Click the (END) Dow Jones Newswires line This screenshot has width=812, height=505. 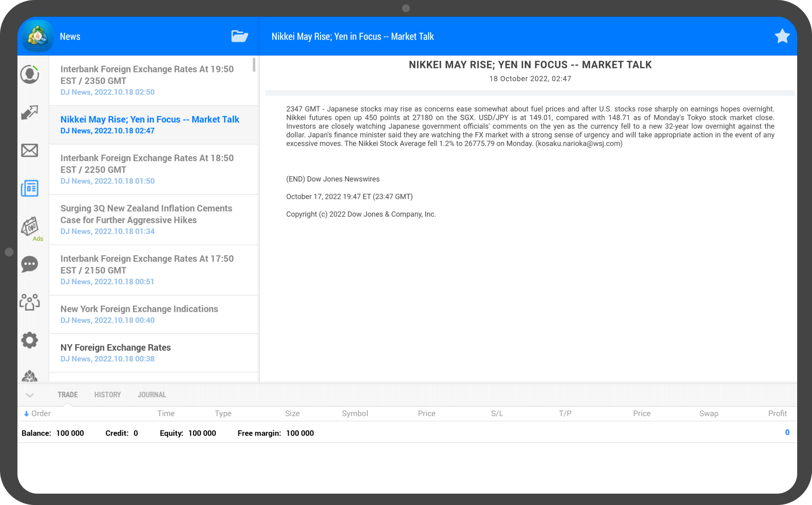pyautogui.click(x=333, y=179)
